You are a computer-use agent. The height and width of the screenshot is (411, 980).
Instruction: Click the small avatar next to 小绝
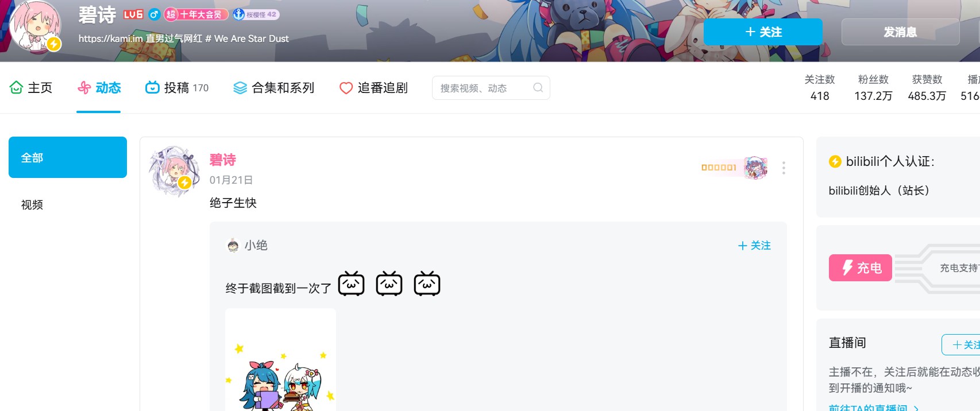[233, 246]
